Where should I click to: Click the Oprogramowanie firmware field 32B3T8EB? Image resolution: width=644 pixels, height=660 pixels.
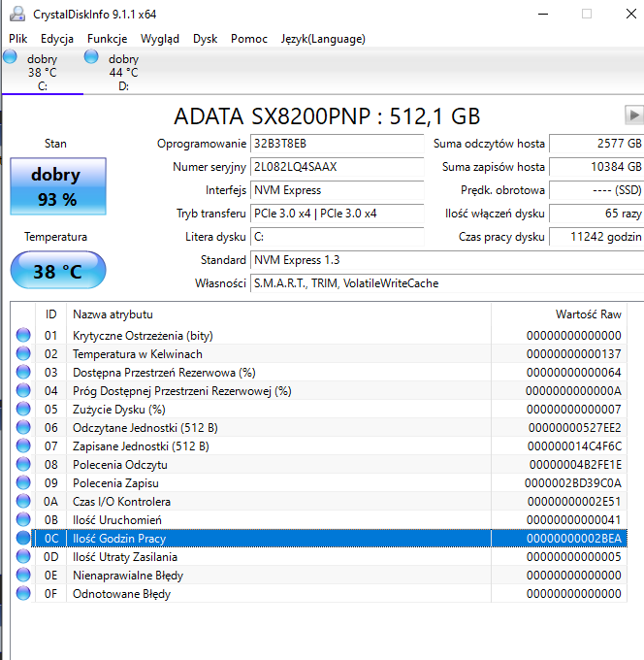pyautogui.click(x=337, y=144)
